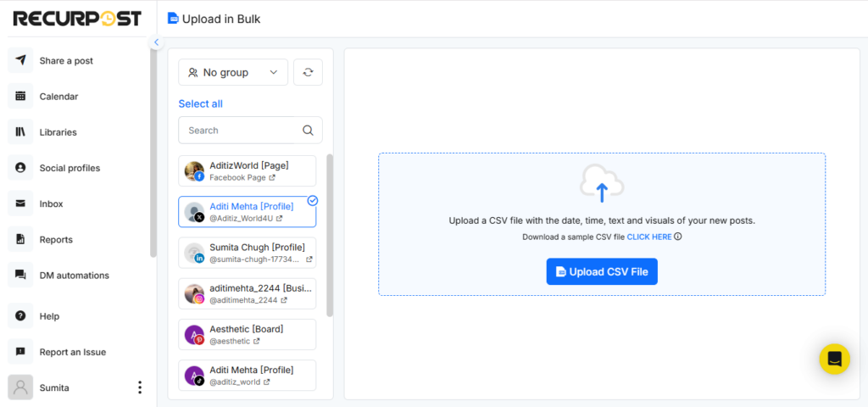Select the AditizWorld [Page] Facebook profile
This screenshot has width=868, height=407.
point(247,170)
